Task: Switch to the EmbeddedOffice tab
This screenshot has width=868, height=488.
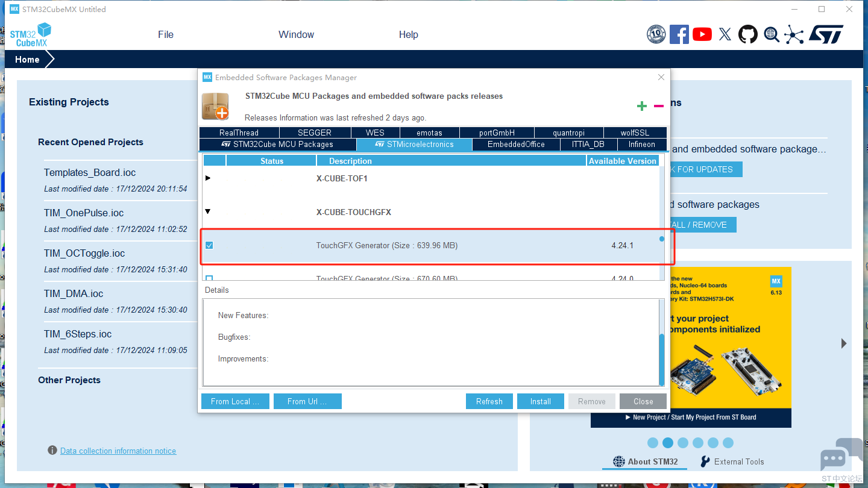Action: tap(516, 145)
